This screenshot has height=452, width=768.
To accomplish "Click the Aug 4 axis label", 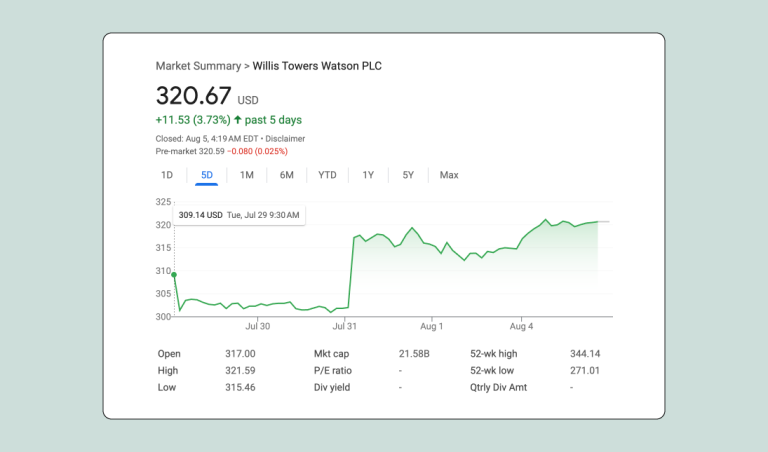I will click(x=521, y=326).
